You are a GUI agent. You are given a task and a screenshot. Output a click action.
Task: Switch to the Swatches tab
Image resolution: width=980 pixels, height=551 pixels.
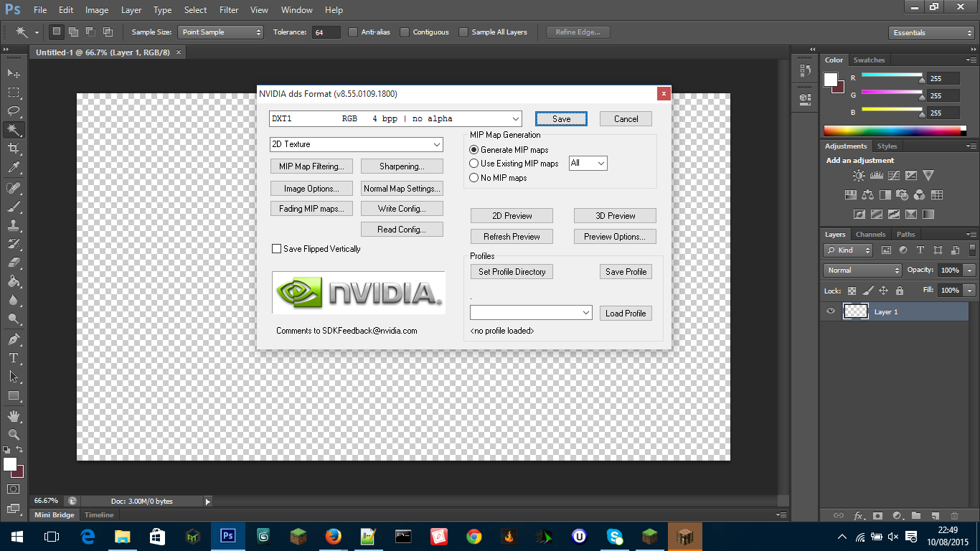point(869,60)
